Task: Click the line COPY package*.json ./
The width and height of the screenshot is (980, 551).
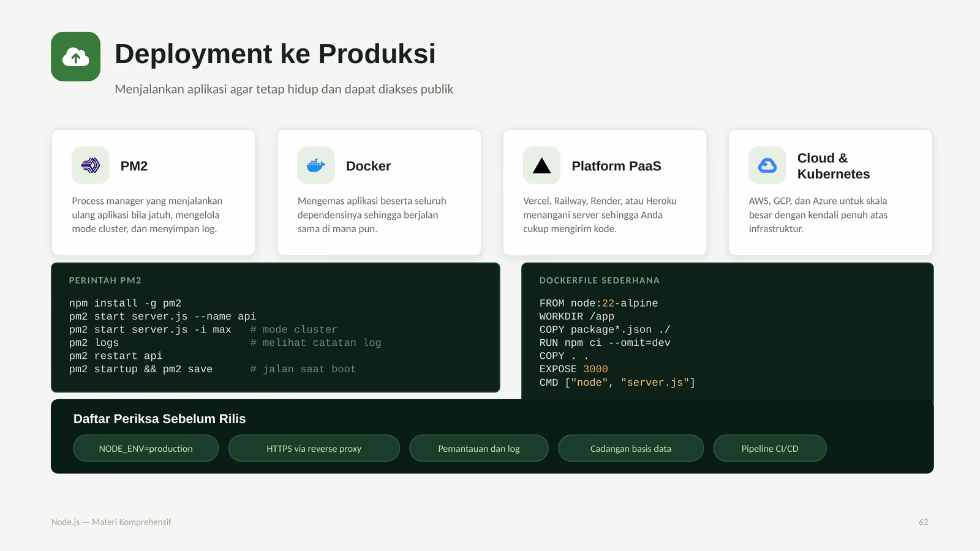Action: [x=605, y=329]
